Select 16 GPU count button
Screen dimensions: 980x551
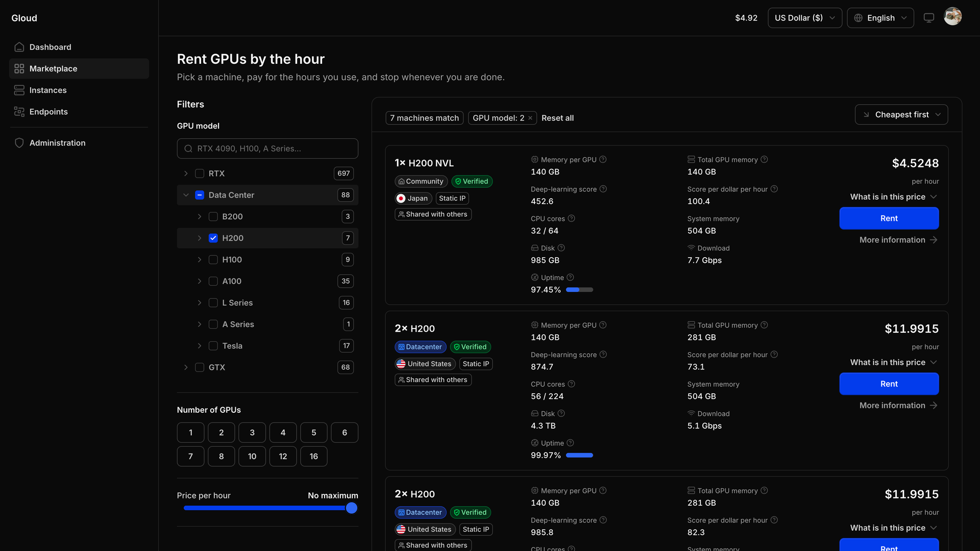tap(313, 457)
